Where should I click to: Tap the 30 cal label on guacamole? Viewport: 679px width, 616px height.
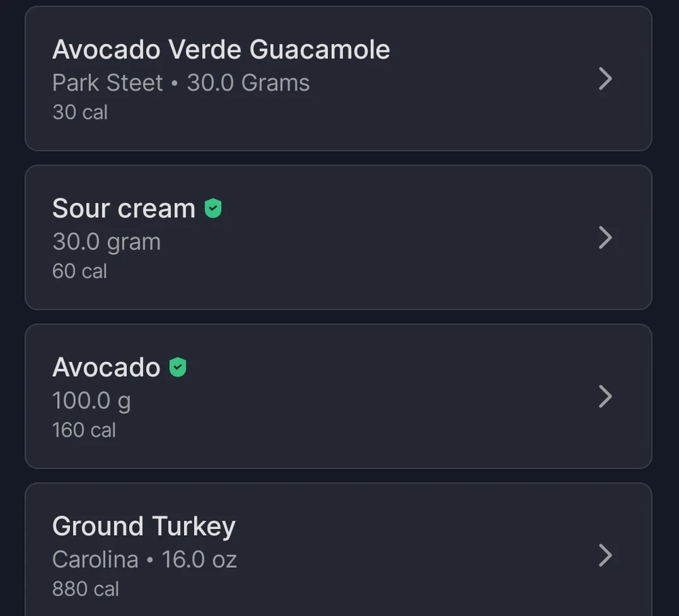[x=79, y=112]
